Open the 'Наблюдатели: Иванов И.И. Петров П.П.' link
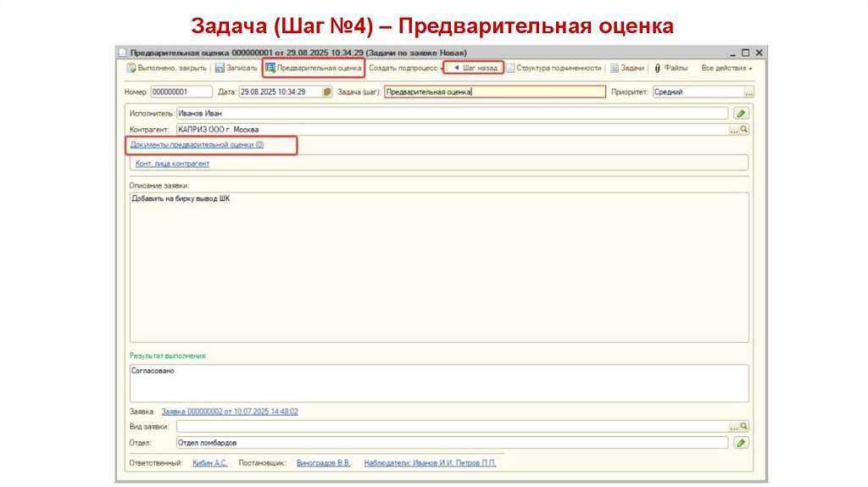This screenshot has width=868, height=487. click(430, 463)
